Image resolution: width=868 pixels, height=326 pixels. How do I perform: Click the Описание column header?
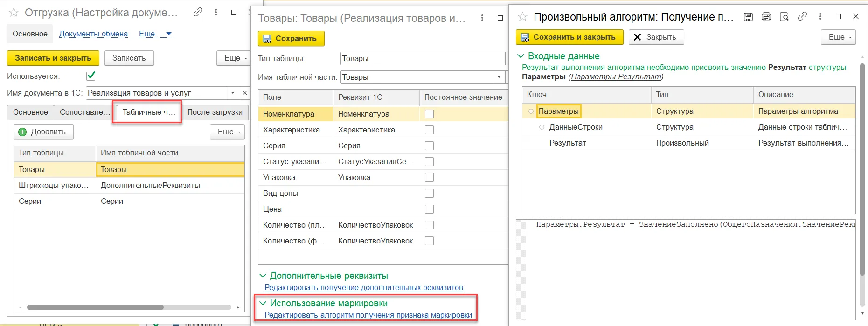(804, 95)
